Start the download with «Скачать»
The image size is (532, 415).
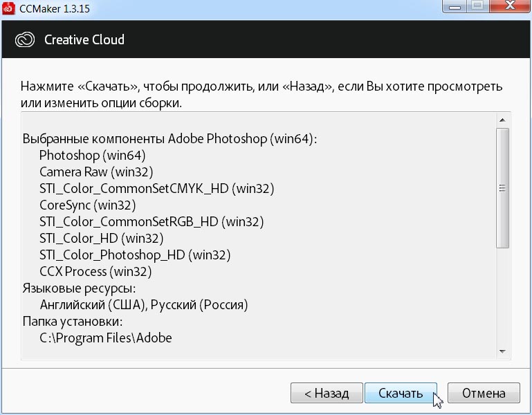(x=400, y=393)
